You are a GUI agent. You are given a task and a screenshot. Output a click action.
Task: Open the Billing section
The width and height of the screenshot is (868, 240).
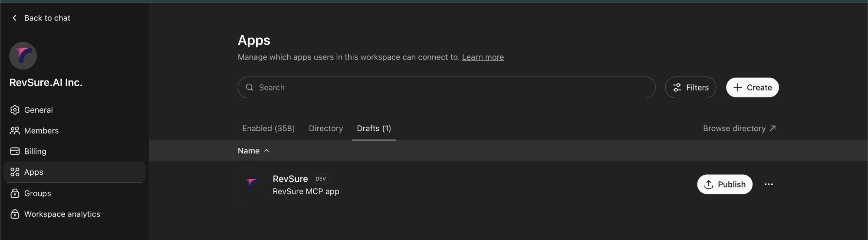click(74, 151)
